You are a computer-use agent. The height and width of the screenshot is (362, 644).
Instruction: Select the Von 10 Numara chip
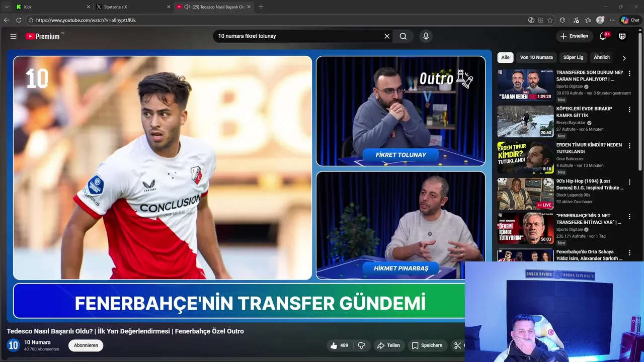[536, 57]
